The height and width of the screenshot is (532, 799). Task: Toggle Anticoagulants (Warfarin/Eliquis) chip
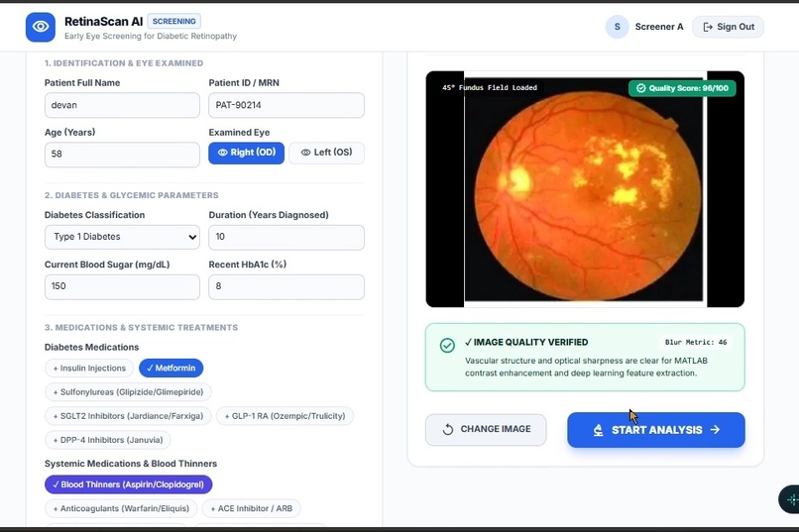click(x=121, y=508)
